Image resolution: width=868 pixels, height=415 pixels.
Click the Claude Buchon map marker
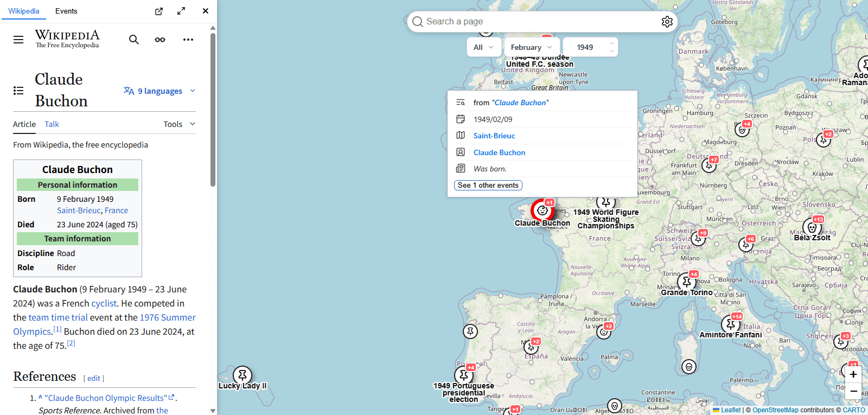[x=542, y=210]
